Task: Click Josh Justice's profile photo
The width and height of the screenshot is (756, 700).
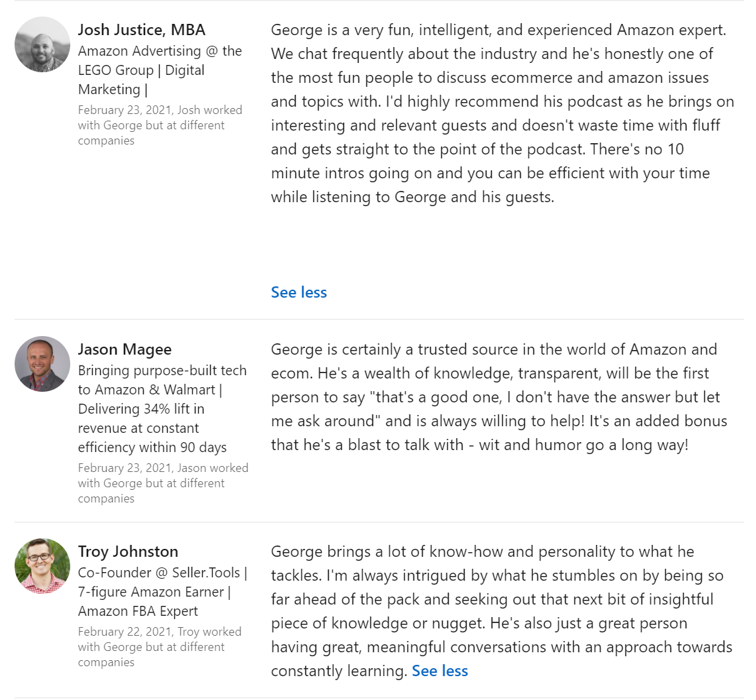Action: click(x=42, y=44)
